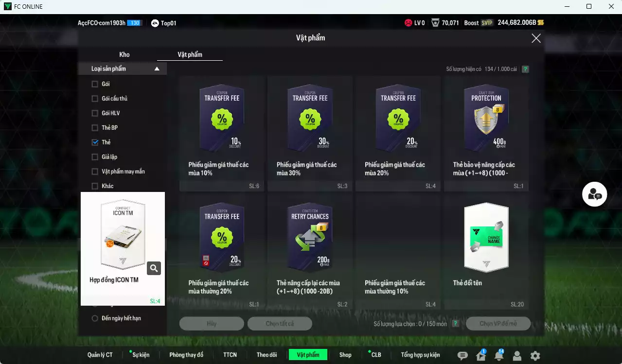This screenshot has width=622, height=364.
Task: Select the Retry Chances 200B card image
Action: 310,238
